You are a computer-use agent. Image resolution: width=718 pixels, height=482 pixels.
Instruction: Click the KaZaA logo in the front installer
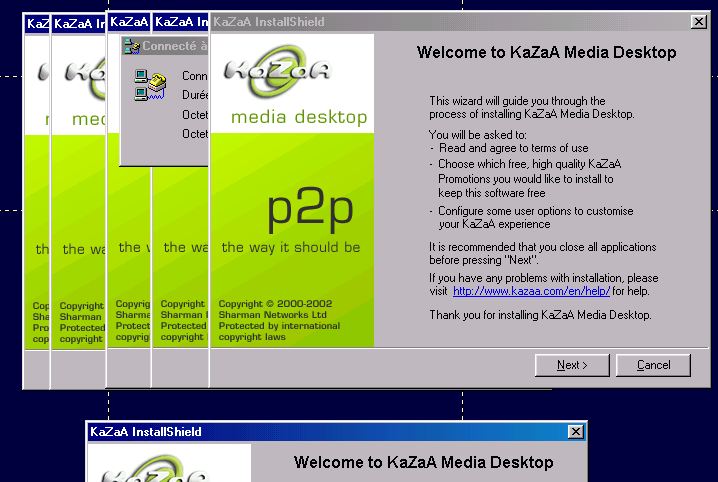[277, 71]
